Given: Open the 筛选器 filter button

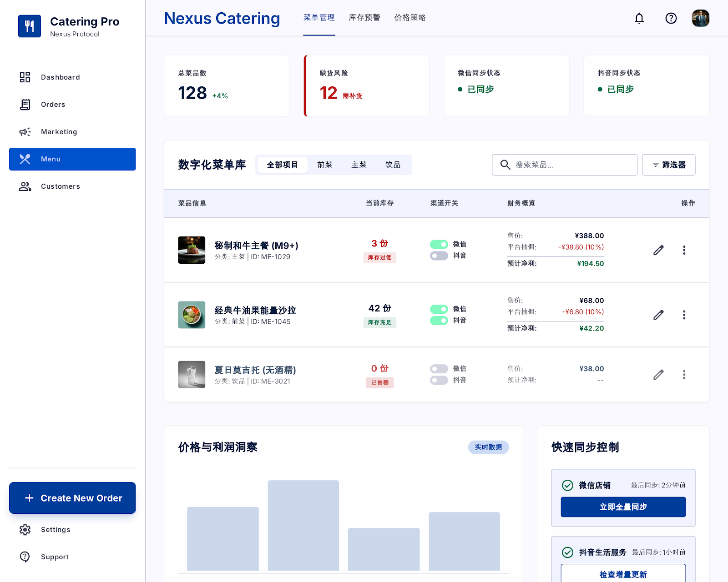Looking at the screenshot, I should [x=669, y=165].
